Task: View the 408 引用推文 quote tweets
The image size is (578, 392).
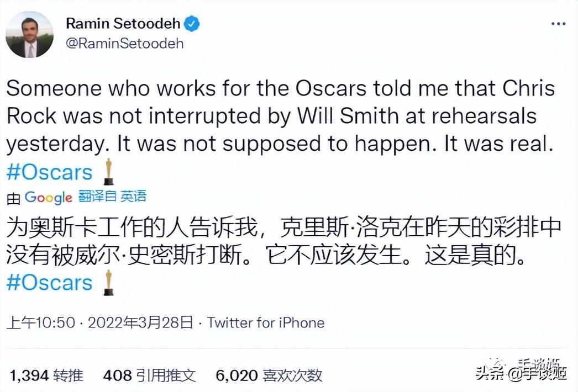Action: click(x=149, y=376)
